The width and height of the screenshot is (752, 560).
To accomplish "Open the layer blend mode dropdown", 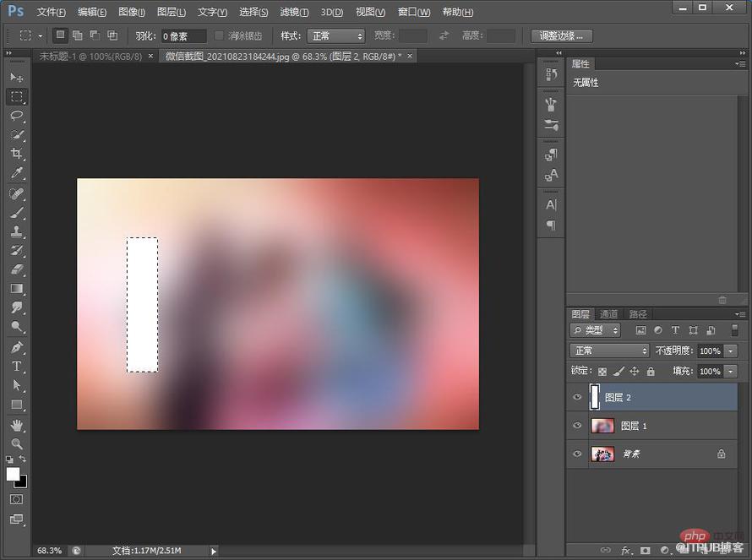I will tap(609, 351).
